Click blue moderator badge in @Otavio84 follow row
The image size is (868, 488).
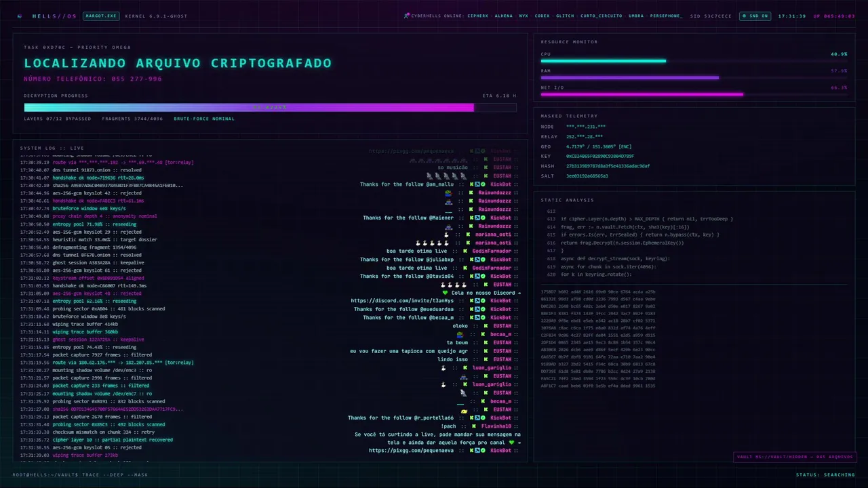[x=477, y=276]
